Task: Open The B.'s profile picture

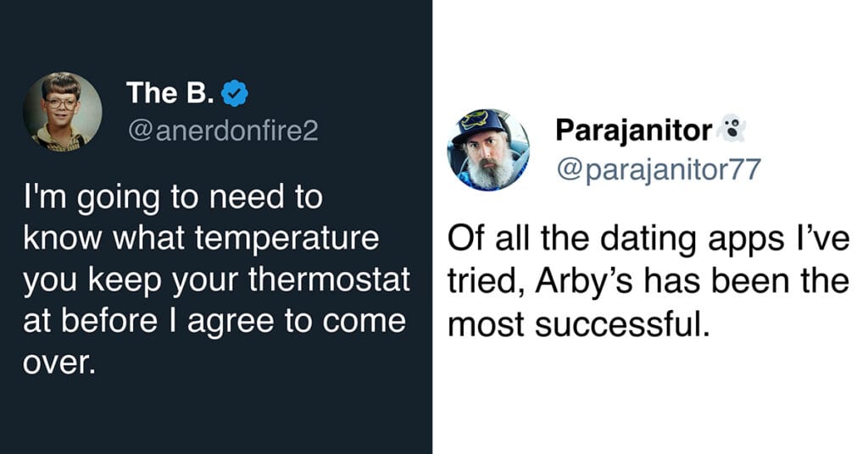Action: tap(63, 111)
